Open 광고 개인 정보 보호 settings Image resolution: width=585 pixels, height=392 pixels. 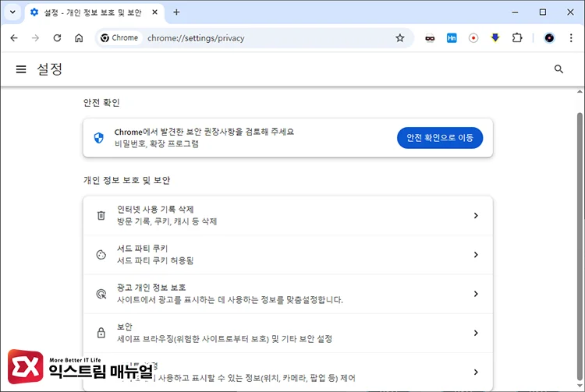[x=288, y=294]
